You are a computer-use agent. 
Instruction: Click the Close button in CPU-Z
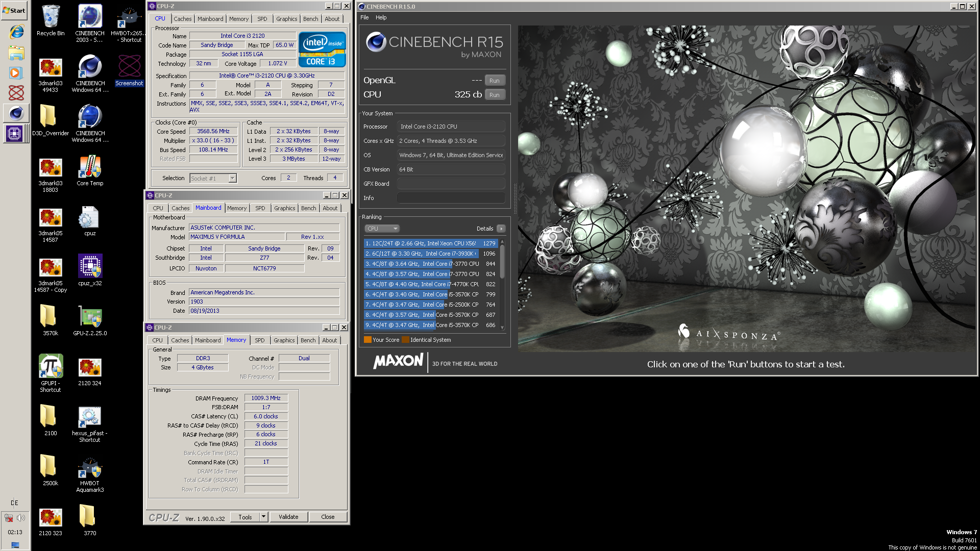pos(328,517)
